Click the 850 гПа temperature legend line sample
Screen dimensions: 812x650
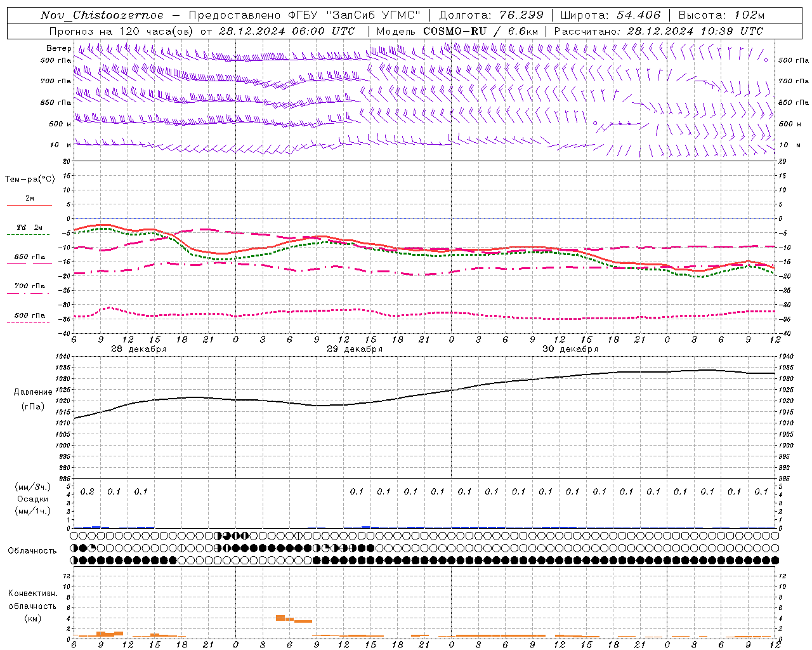point(28,264)
